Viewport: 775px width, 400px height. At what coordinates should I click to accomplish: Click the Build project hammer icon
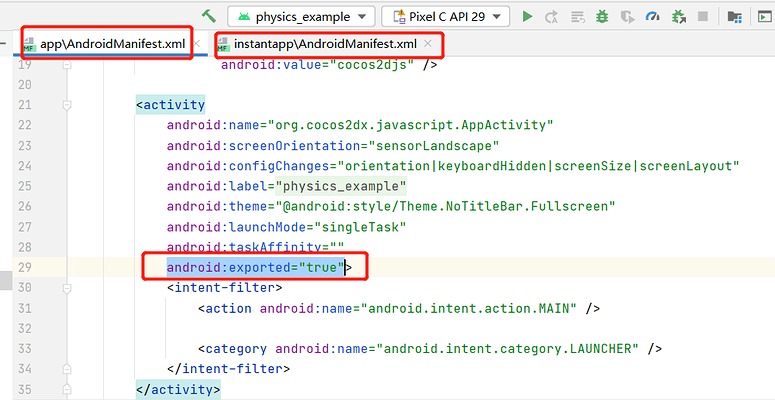coord(209,16)
